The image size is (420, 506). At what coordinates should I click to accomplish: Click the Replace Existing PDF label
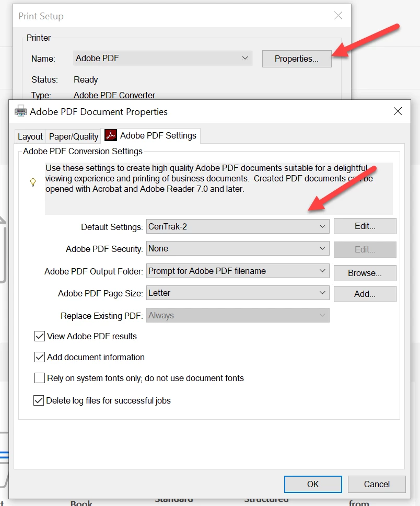(102, 316)
